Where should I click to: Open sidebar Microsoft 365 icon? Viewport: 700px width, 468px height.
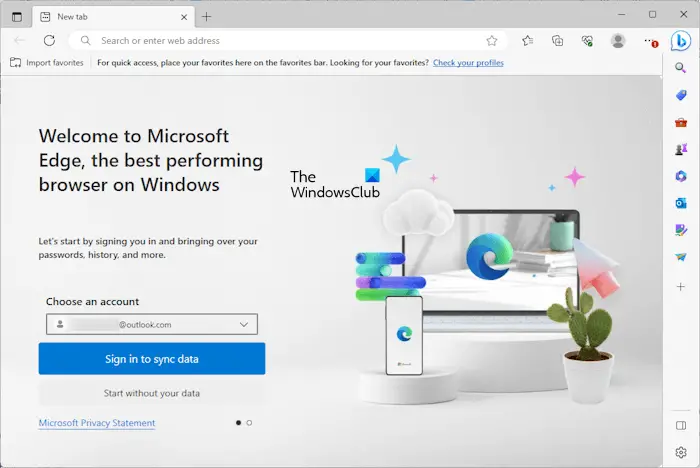pos(681,176)
